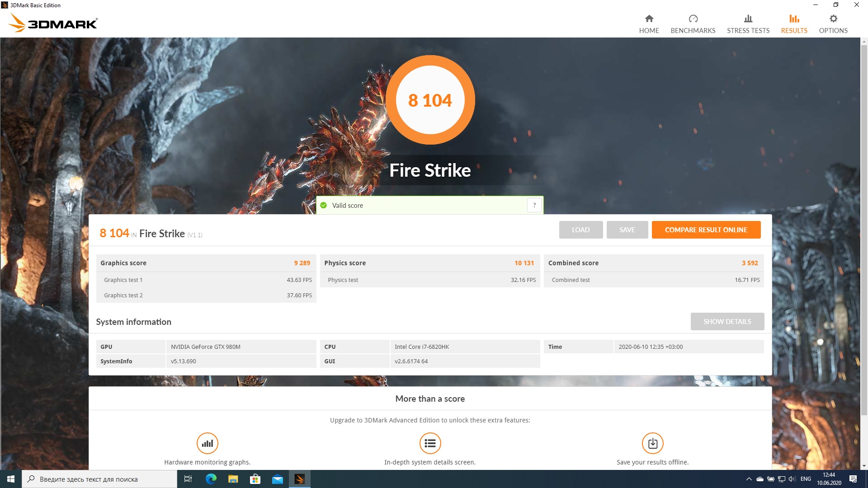This screenshot has width=868, height=488.
Task: Open the notification center icon
Action: [x=853, y=479]
